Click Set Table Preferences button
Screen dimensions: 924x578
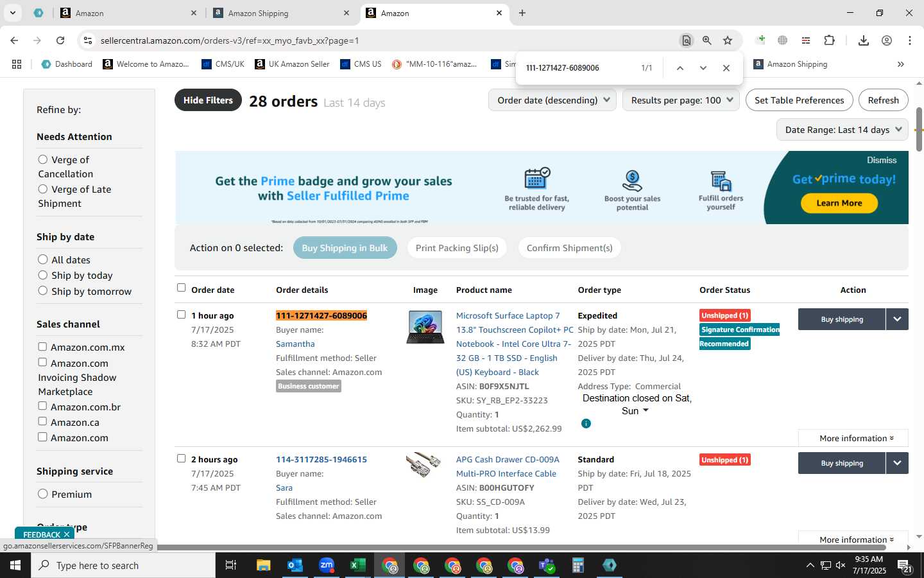click(799, 100)
